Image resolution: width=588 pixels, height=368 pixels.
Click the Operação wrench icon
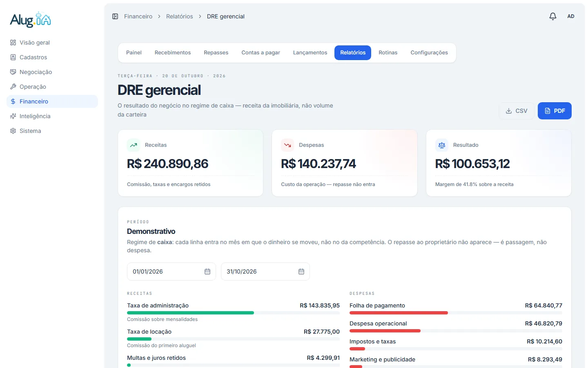point(13,87)
